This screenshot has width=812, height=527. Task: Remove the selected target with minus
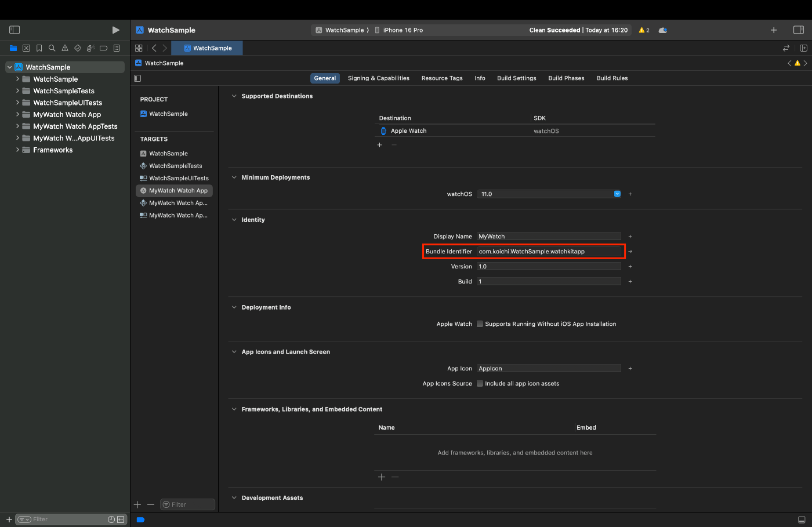click(x=151, y=504)
